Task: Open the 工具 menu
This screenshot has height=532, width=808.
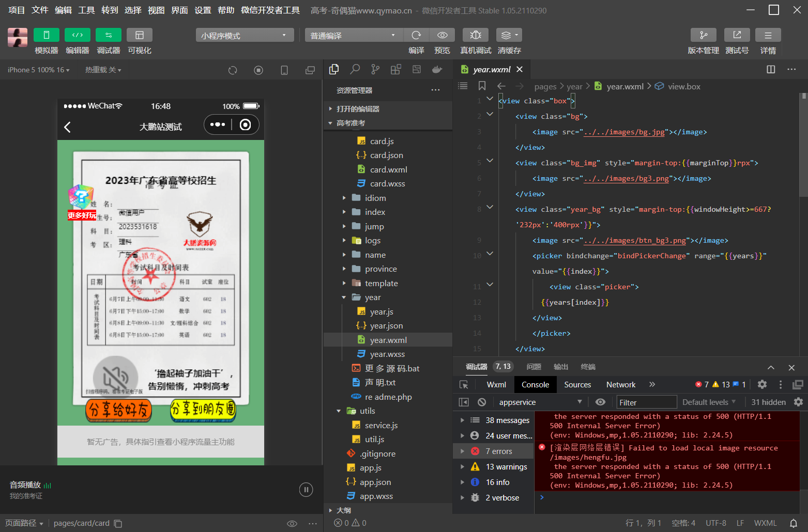Action: (x=86, y=10)
